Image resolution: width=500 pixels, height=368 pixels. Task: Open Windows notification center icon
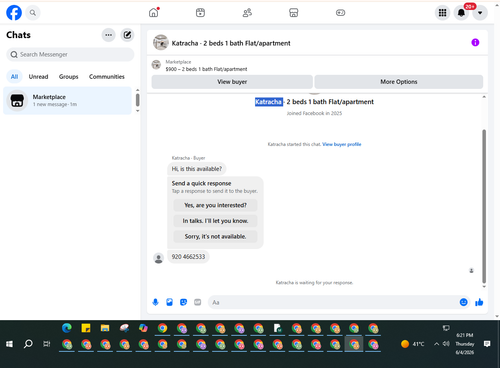click(x=487, y=344)
